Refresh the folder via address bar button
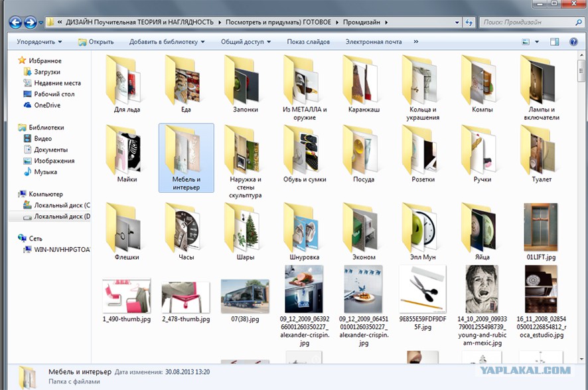Viewport: 588px width, 390px height. (469, 23)
